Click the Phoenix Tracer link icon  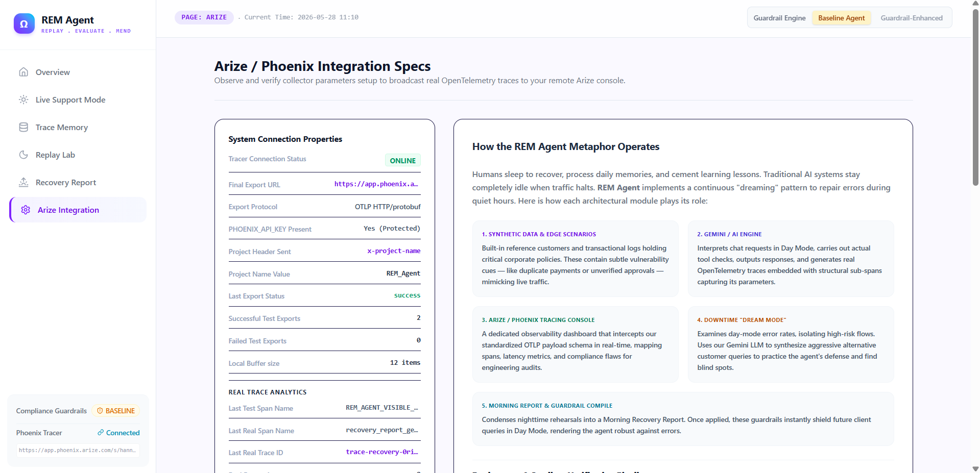coord(101,433)
